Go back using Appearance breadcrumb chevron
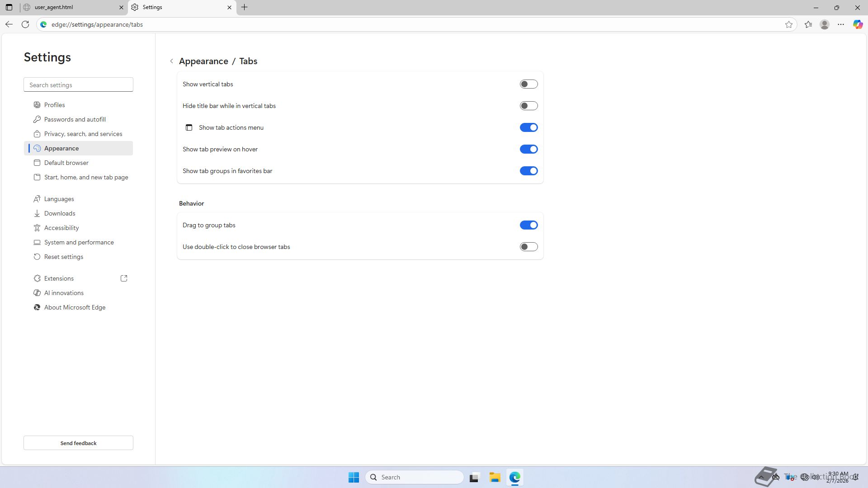Viewport: 868px width, 488px height. click(x=172, y=61)
